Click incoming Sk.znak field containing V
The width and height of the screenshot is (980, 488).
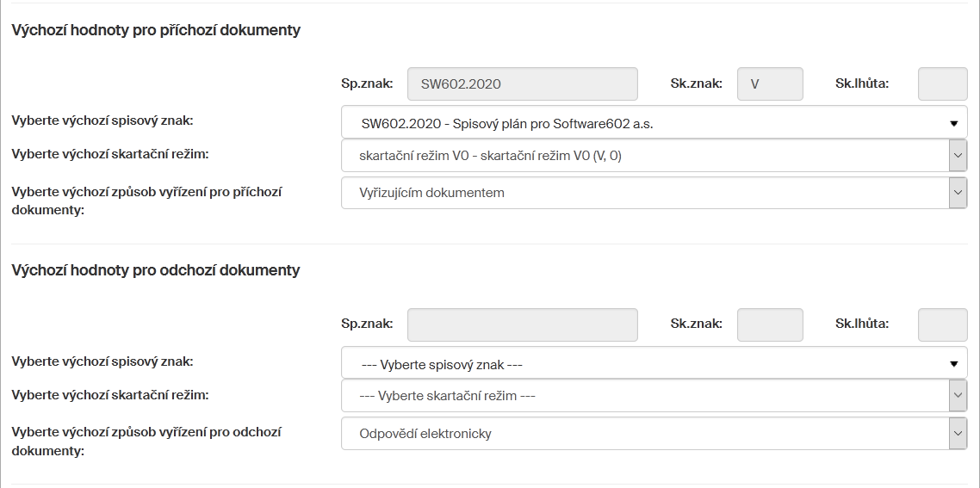point(770,84)
